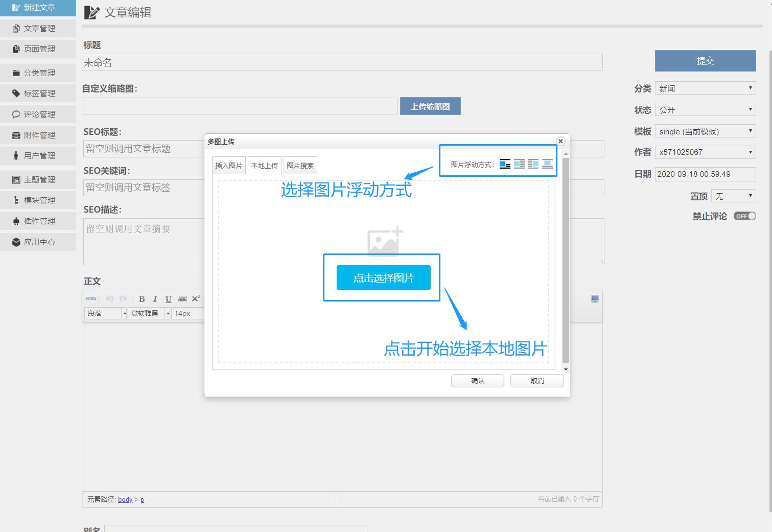Open 新建文章 in the sidebar

[x=38, y=8]
